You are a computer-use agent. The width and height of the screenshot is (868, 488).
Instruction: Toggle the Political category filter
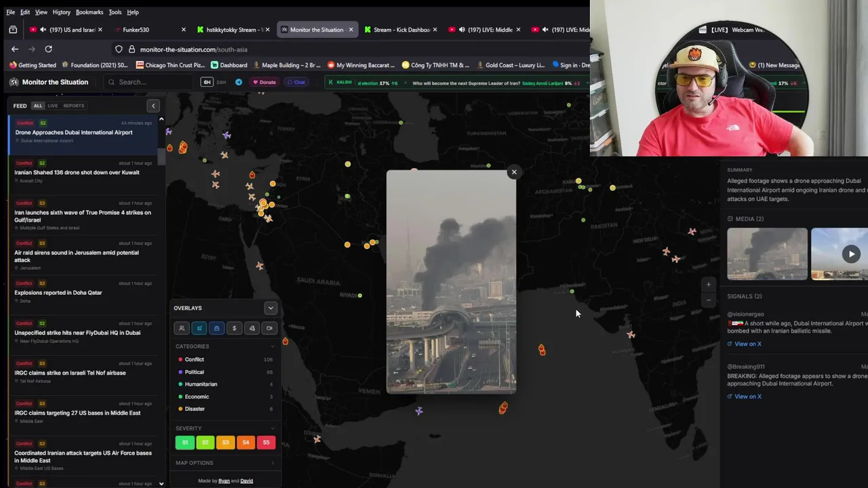coord(225,372)
